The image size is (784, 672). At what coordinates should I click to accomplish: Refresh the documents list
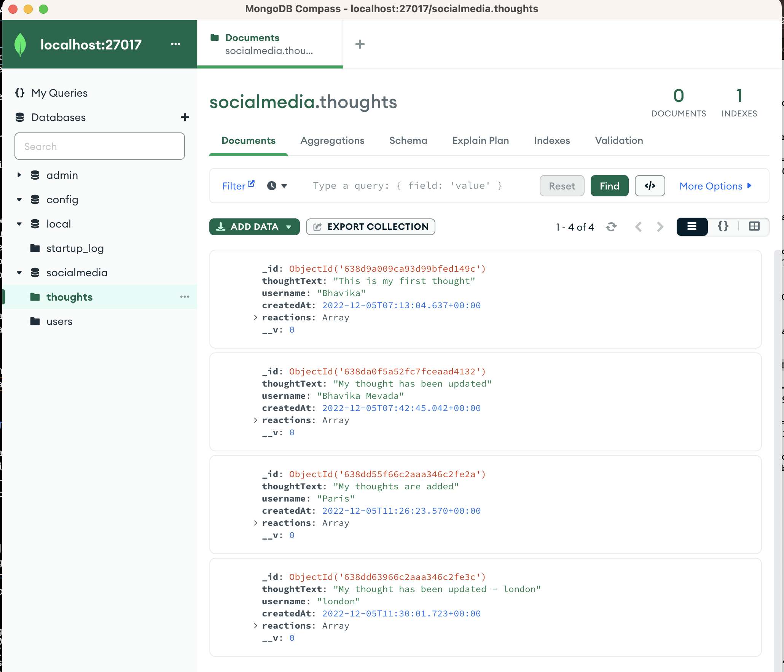coord(611,227)
